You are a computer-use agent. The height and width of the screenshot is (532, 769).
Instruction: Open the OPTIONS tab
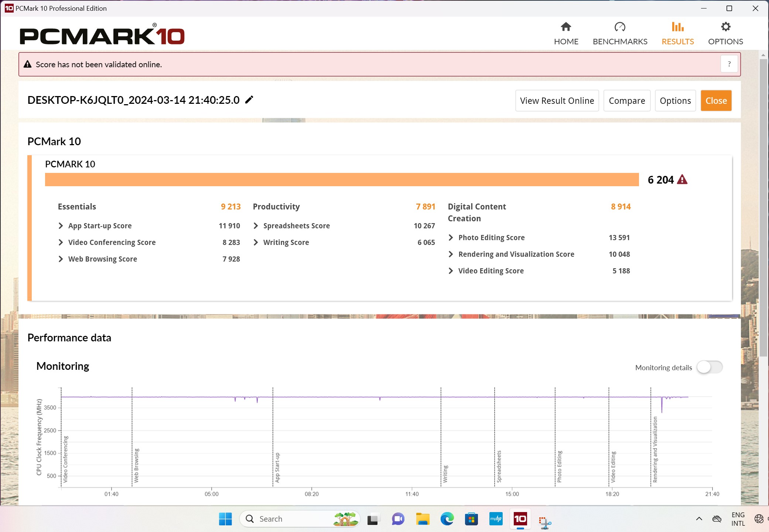(x=725, y=33)
